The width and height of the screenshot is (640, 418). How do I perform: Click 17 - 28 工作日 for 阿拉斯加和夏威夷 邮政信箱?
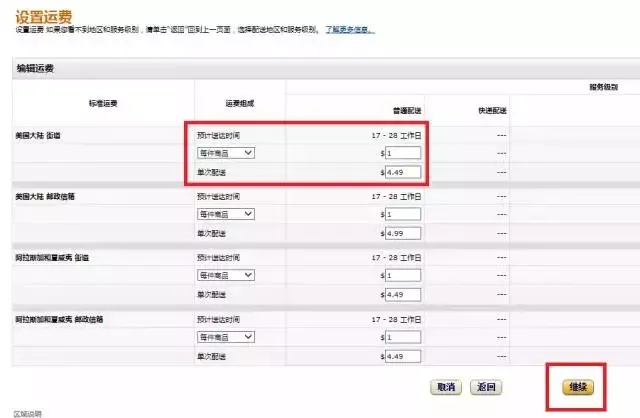point(396,319)
